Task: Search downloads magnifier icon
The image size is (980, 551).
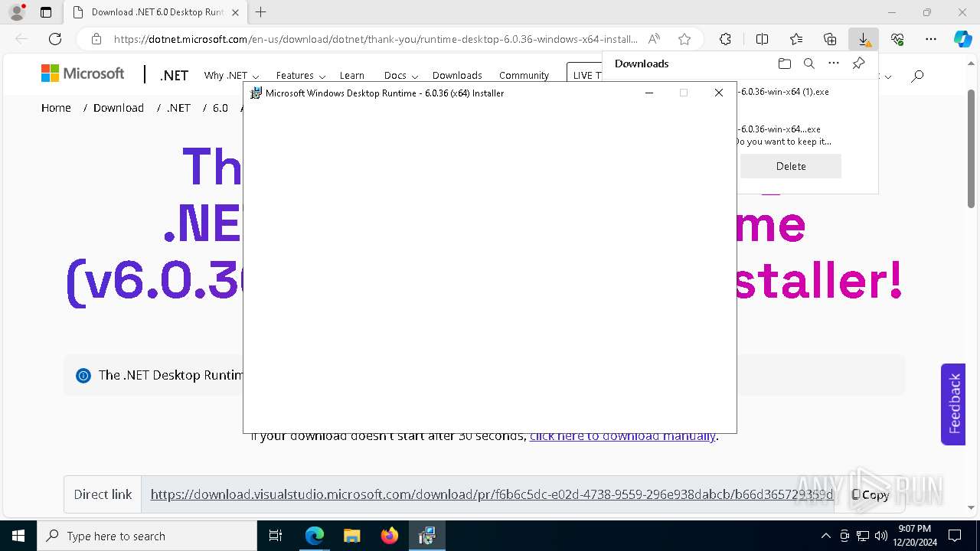Action: point(808,64)
